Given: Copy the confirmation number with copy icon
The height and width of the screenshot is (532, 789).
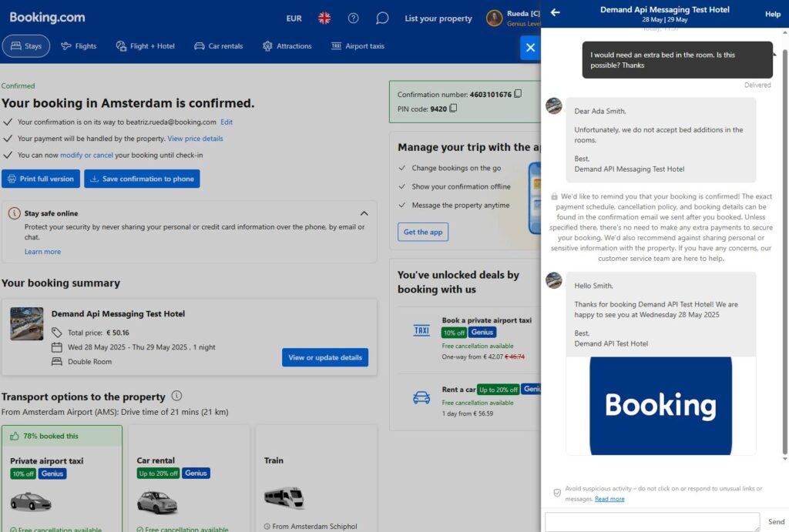Looking at the screenshot, I should click(x=518, y=93).
